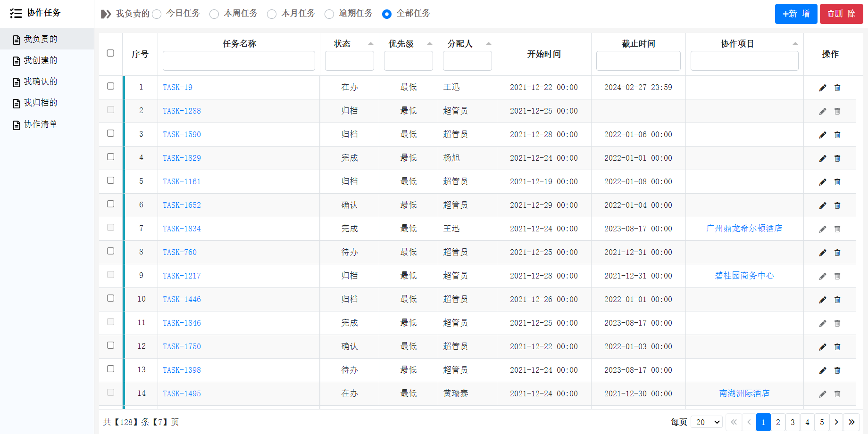The width and height of the screenshot is (868, 434).
Task: Check the checkbox for TASK-1590 row
Action: pyautogui.click(x=110, y=133)
